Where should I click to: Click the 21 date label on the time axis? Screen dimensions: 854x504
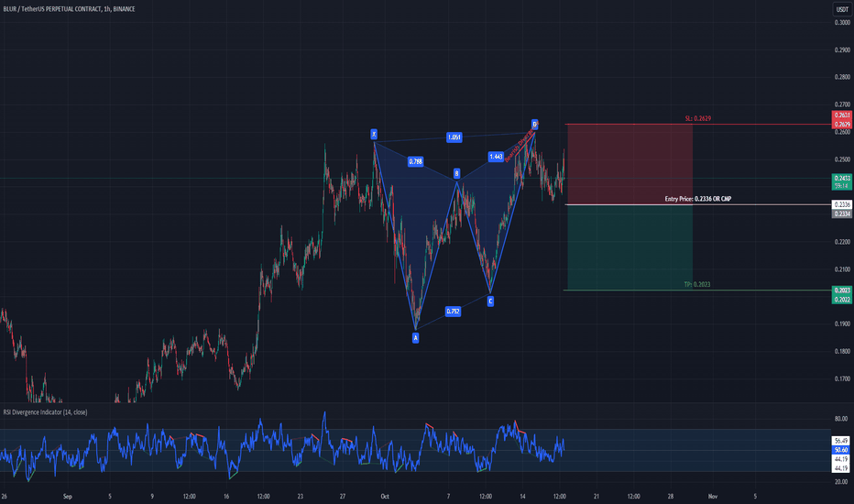(597, 497)
